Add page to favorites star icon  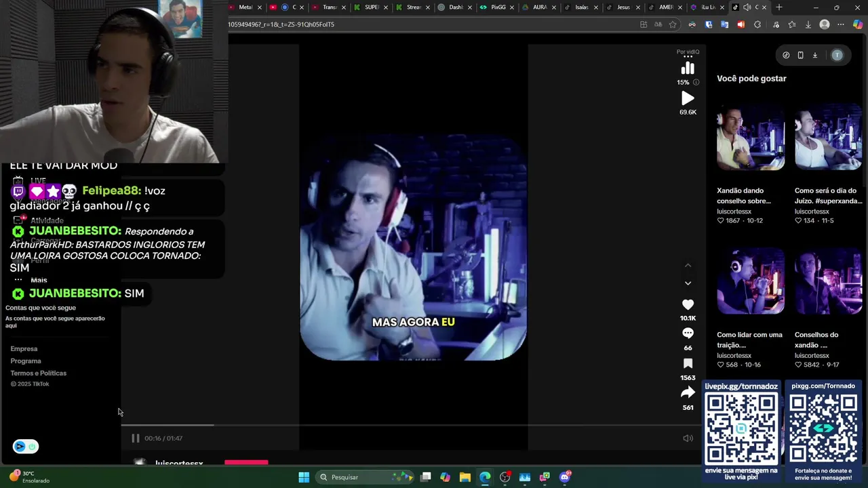[673, 24]
